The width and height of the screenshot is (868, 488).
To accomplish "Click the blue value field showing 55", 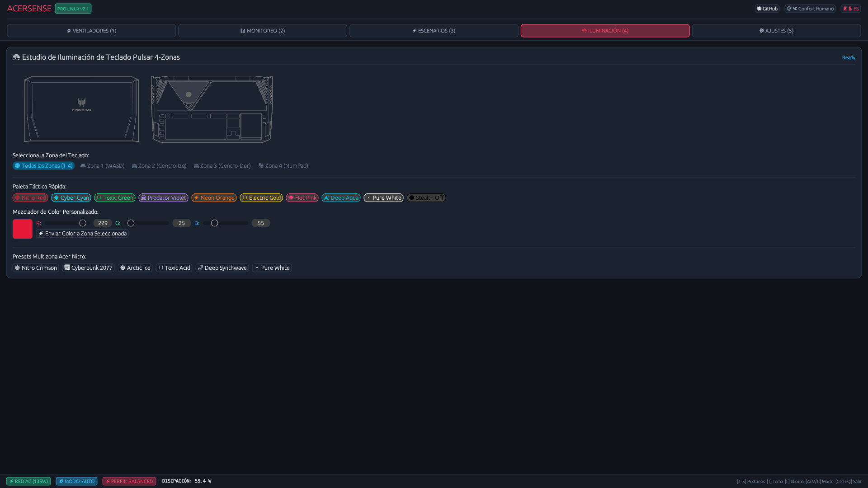I will pos(261,223).
